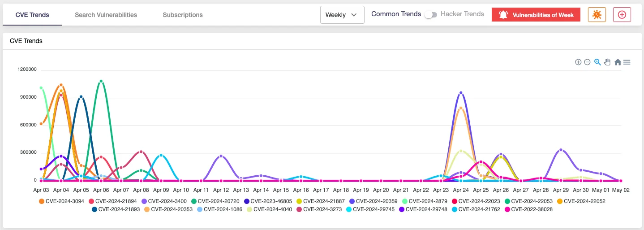Click the purple peak point at Apr 29
This screenshot has width=644, height=230.
point(561,150)
